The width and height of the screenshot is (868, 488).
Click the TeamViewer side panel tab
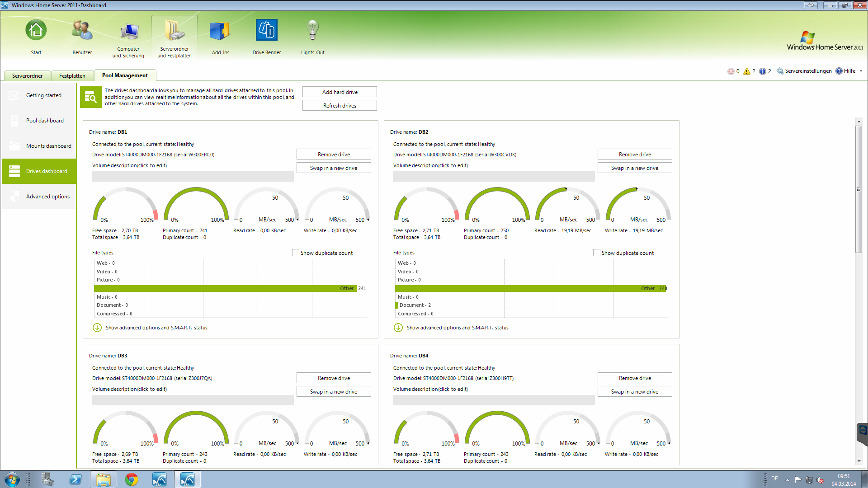click(863, 434)
